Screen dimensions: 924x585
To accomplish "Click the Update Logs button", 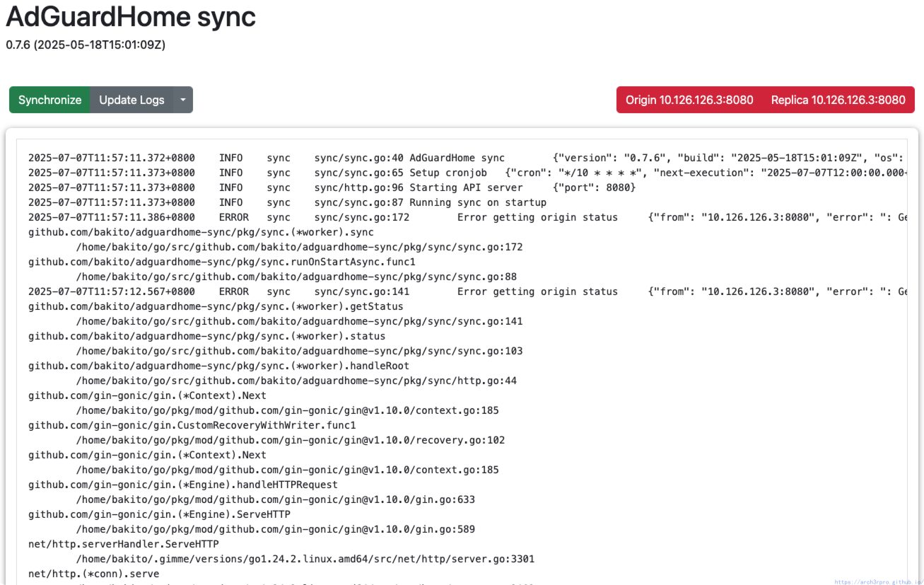I will click(x=131, y=100).
